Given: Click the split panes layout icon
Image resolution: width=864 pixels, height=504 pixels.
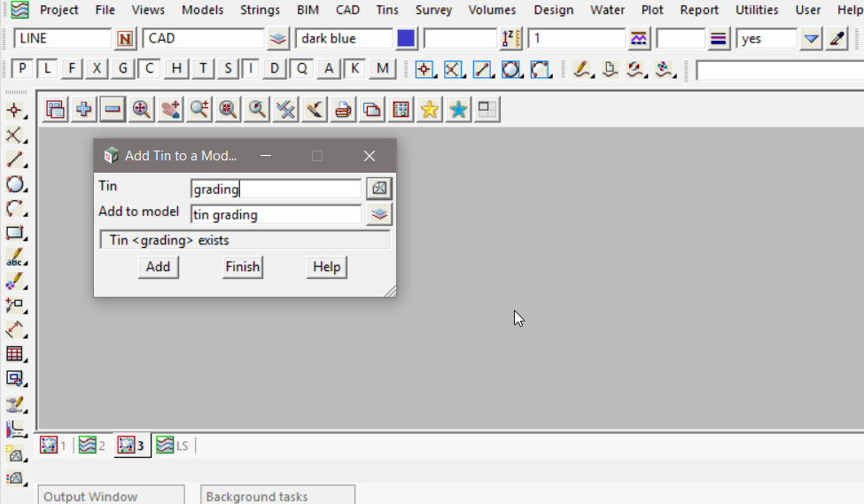Looking at the screenshot, I should (487, 110).
